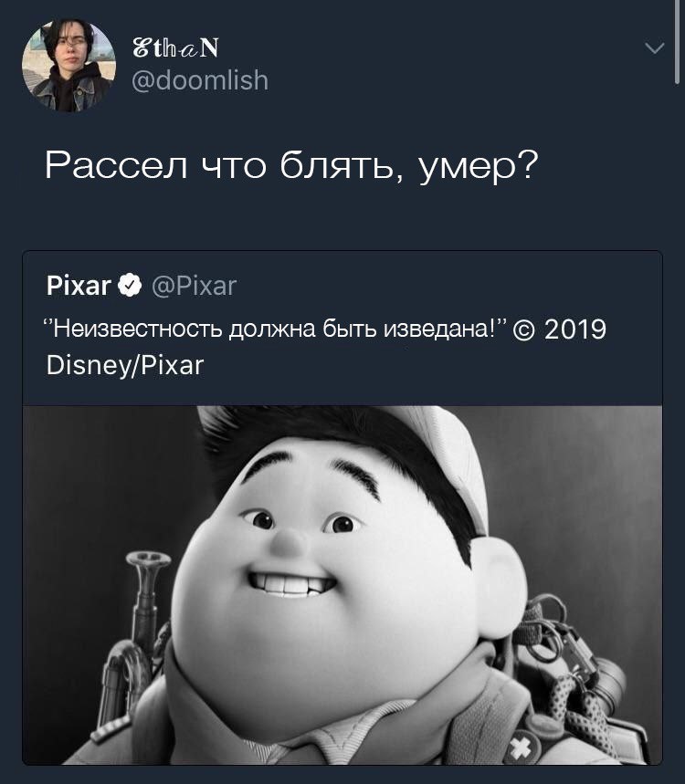Open the quoted Pixar tweet card header
Screen dimensions: 685x784
pyautogui.click(x=142, y=286)
